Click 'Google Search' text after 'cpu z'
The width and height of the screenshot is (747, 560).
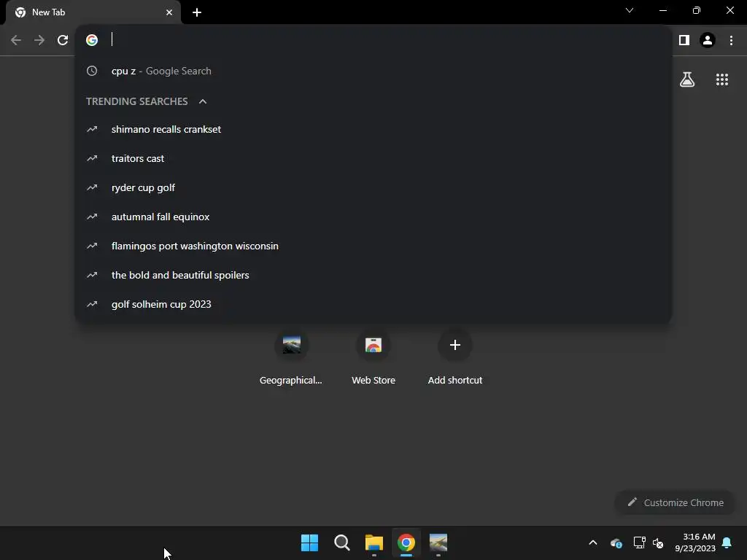[x=179, y=71]
